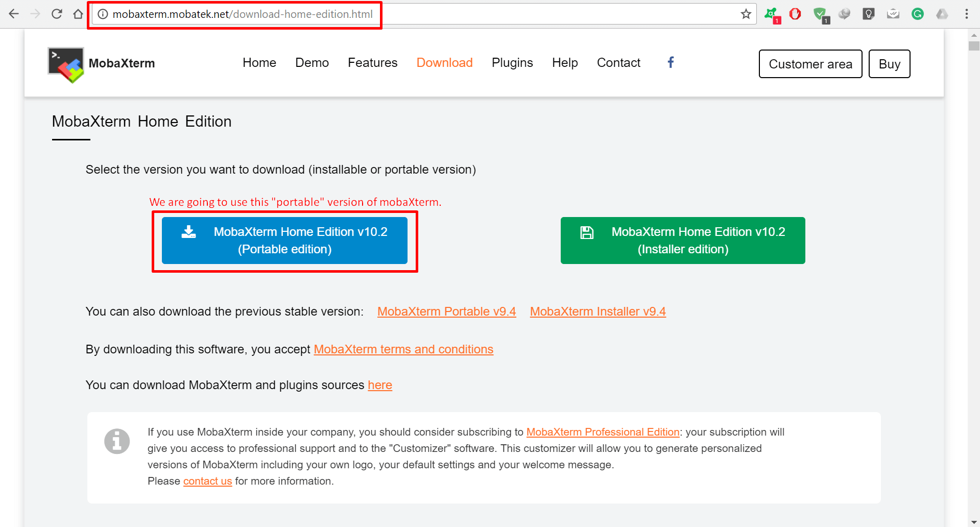Go to the Features page

coord(372,63)
